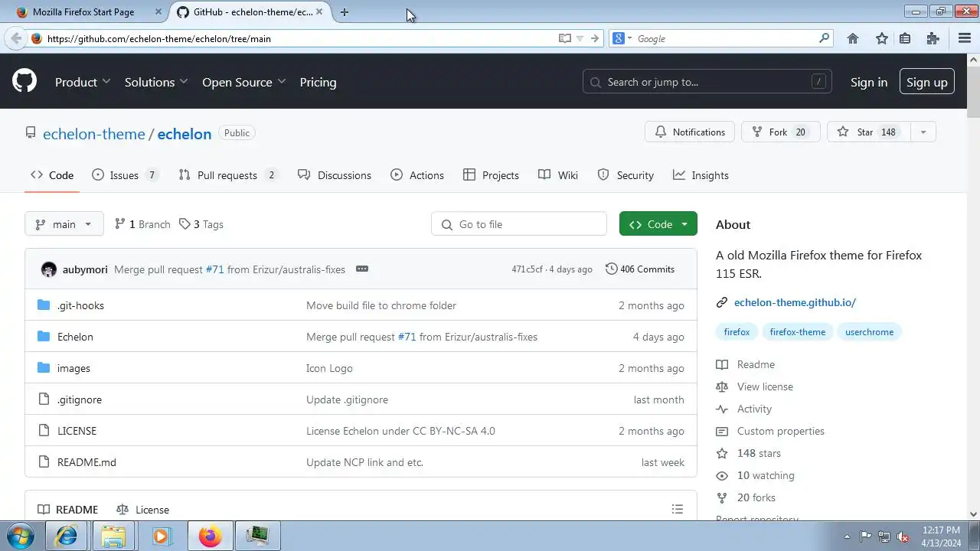Click the Firefox taskbar icon
This screenshot has height=551, width=980.
point(210,536)
